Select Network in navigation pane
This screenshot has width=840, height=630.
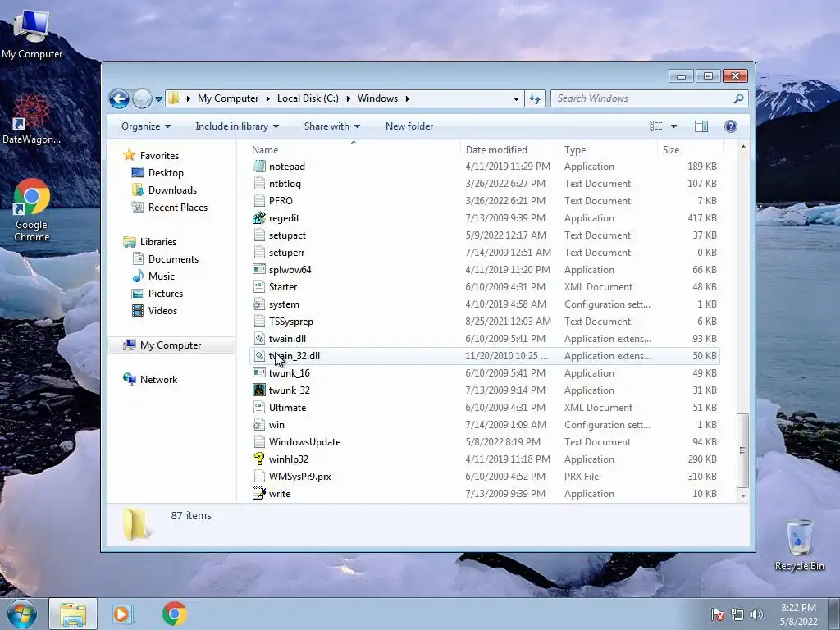(x=158, y=380)
